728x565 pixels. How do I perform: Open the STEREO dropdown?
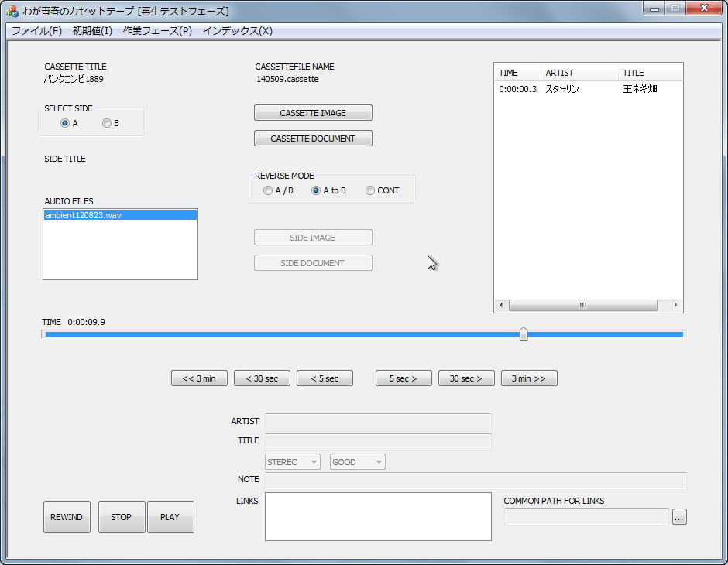293,462
